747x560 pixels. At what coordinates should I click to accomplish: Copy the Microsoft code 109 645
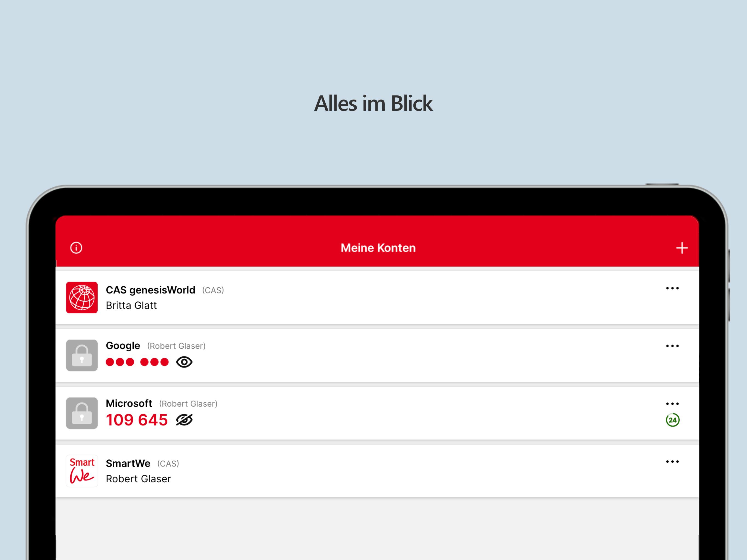tap(137, 420)
